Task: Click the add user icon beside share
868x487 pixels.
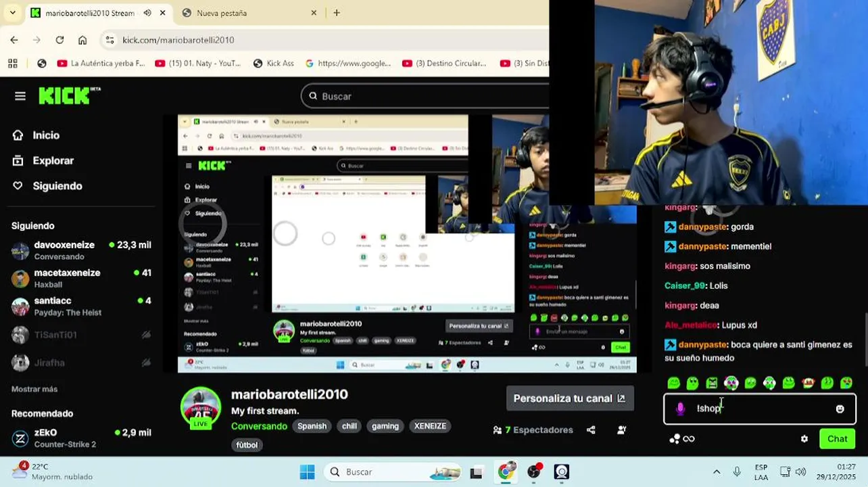Action: [621, 430]
